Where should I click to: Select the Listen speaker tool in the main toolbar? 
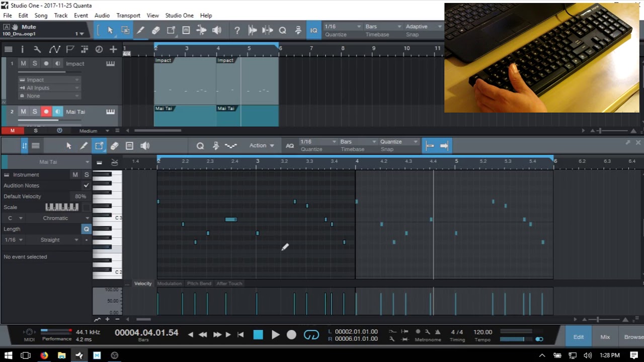point(217,30)
